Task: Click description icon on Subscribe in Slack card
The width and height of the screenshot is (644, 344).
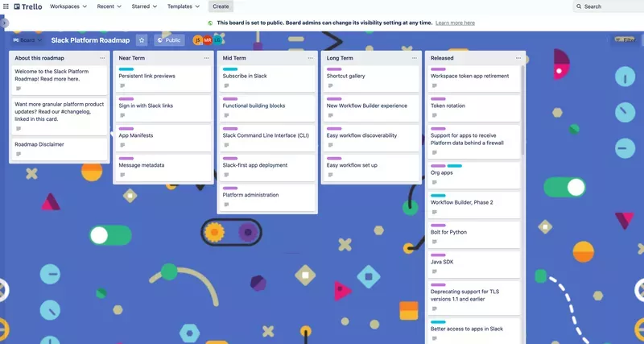Action: (x=226, y=85)
